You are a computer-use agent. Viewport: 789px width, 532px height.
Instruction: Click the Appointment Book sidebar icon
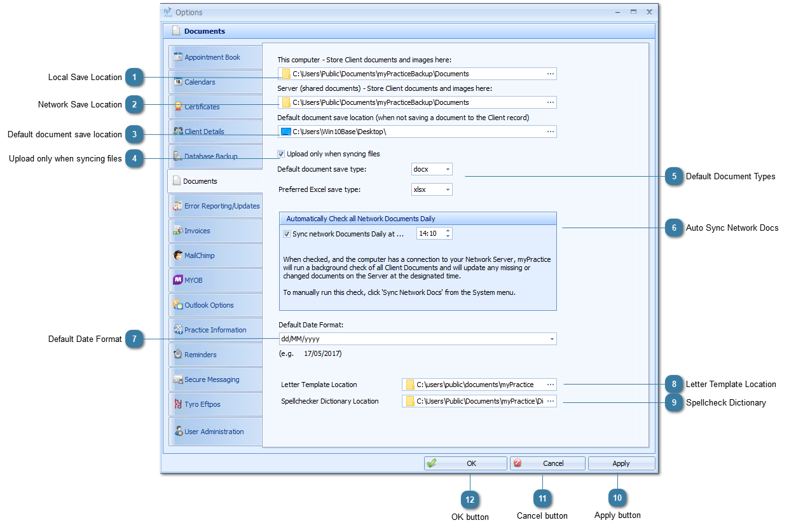pos(178,57)
